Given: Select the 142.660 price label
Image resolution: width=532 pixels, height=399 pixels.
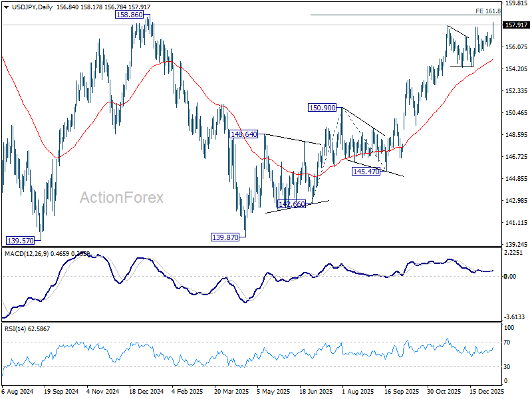Looking at the screenshot, I should pos(291,204).
